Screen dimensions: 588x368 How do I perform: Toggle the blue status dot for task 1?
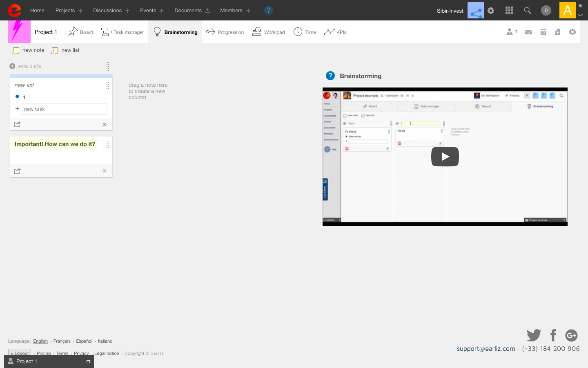(17, 96)
